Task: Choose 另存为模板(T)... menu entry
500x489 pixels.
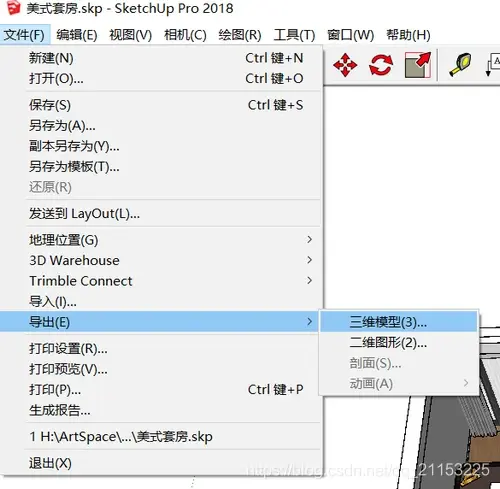Action: coord(161,167)
